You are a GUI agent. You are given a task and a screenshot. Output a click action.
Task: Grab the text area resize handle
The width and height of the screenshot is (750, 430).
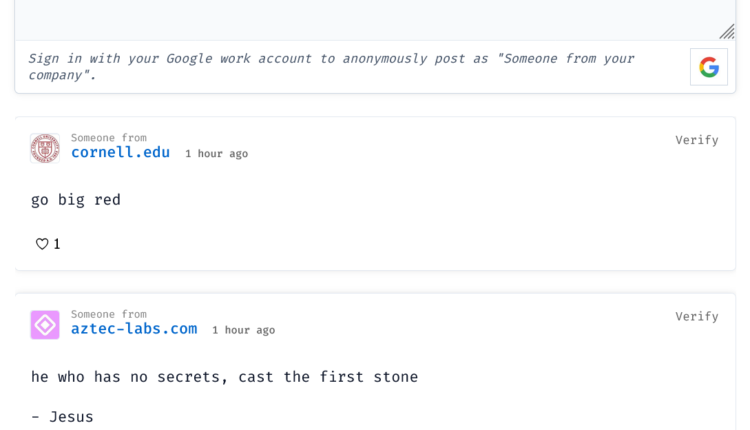727,32
